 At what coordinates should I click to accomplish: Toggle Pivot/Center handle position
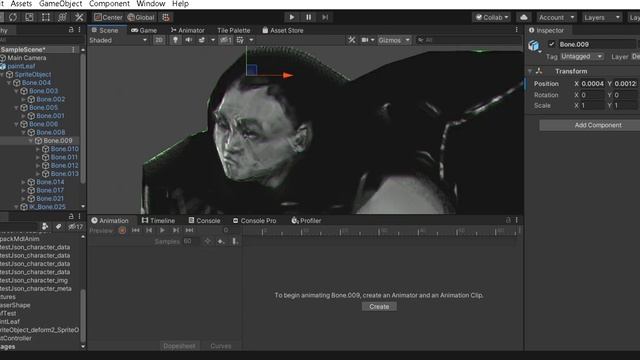[x=108, y=17]
